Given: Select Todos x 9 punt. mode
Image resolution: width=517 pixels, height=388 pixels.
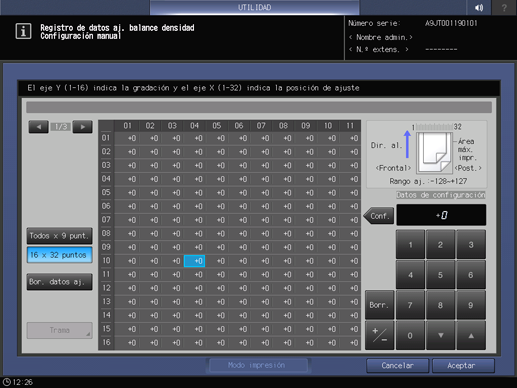Looking at the screenshot, I should point(59,236).
